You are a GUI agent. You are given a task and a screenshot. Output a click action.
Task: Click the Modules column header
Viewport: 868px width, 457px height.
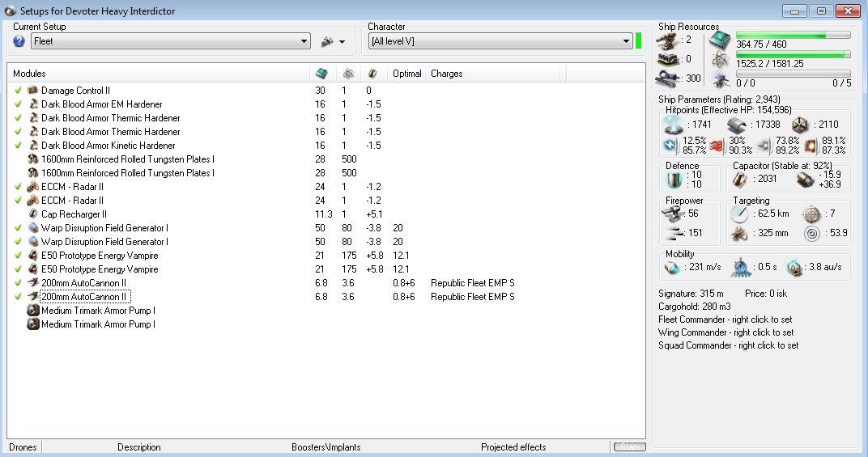click(29, 74)
